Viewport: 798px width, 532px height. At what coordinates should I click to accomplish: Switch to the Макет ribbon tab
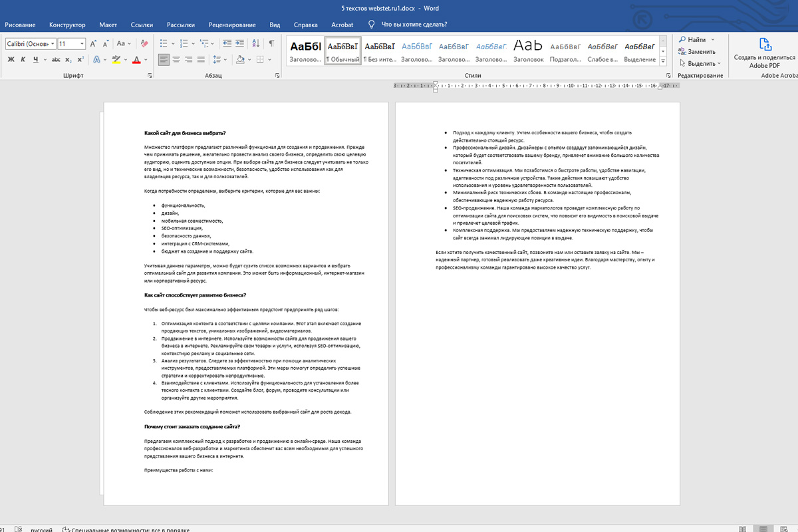(x=108, y=25)
